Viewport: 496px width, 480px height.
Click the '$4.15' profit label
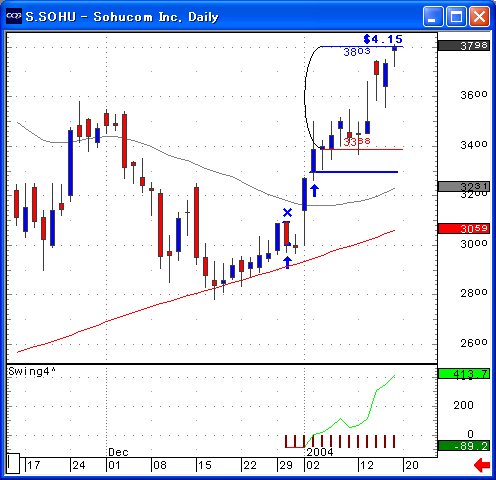point(383,39)
